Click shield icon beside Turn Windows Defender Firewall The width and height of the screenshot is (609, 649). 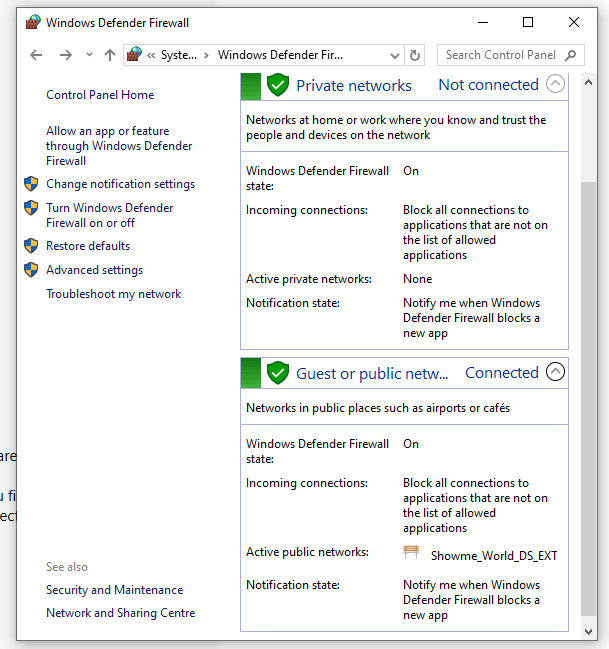coord(31,208)
